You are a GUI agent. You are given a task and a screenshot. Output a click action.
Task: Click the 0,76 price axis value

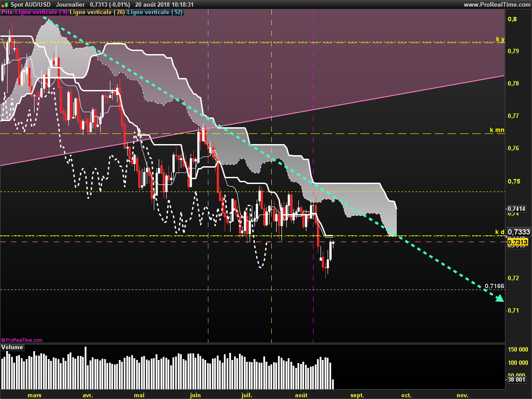(514, 149)
